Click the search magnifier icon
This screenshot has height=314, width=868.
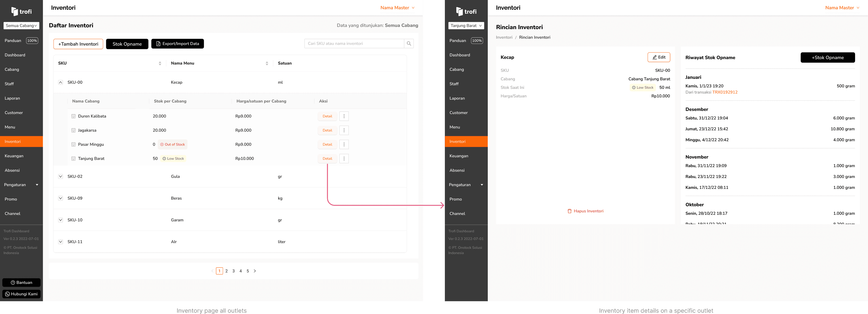(x=409, y=43)
